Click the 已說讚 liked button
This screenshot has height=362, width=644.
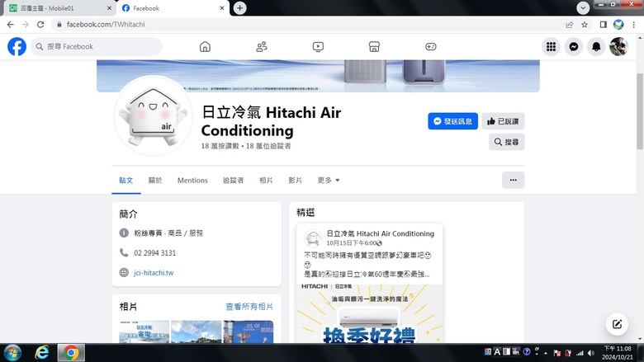[503, 121]
